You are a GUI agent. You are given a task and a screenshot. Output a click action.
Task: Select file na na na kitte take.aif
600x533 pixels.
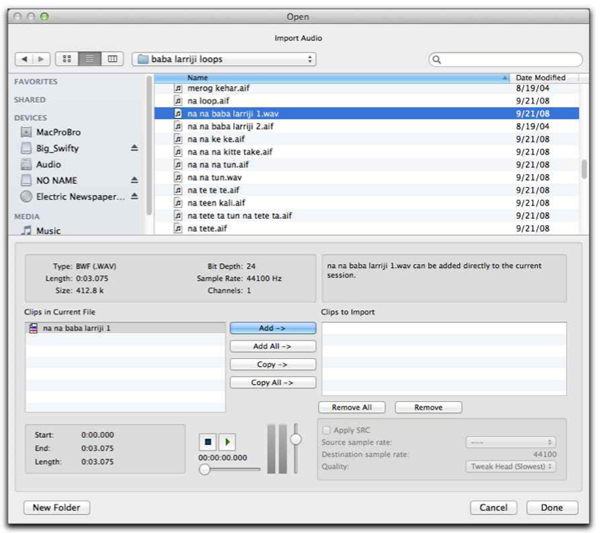pyautogui.click(x=367, y=152)
